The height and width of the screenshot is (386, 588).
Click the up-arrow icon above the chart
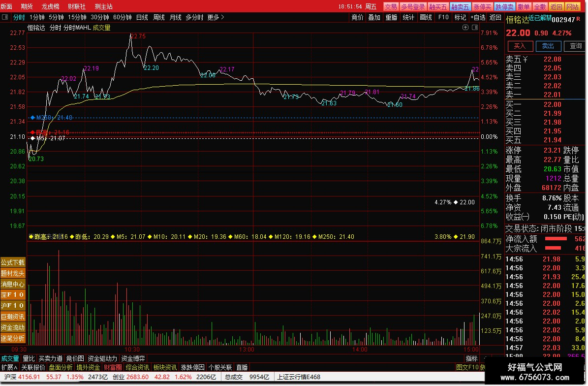pos(465,28)
